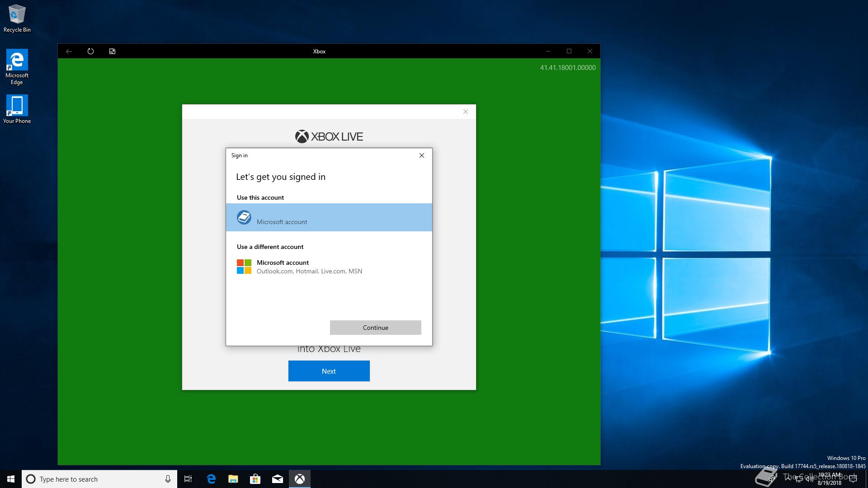
Task: Open File Explorer from the taskbar
Action: point(233,479)
